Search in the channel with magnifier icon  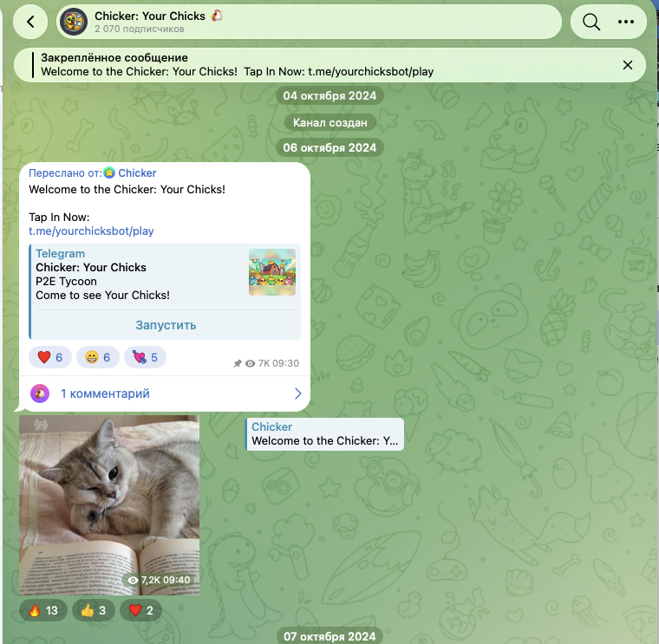(590, 22)
